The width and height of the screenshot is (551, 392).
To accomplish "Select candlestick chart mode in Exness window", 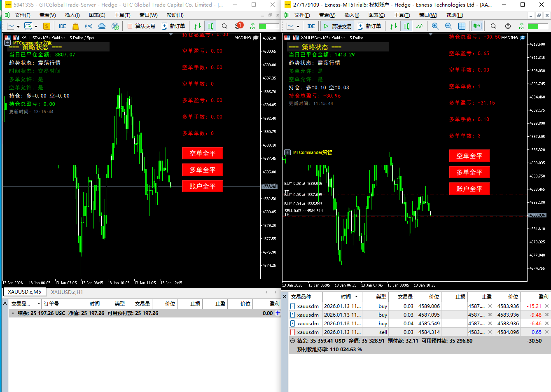I will pos(406,26).
